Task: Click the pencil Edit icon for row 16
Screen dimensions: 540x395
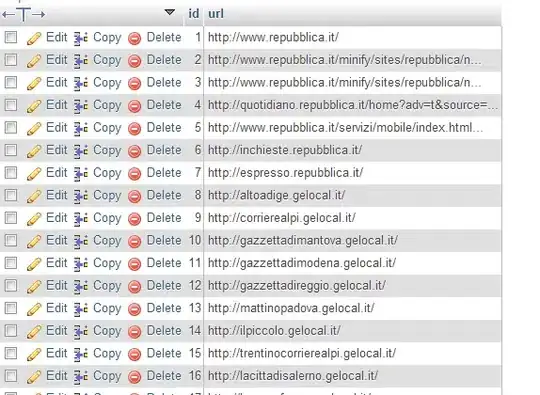Action: (34, 376)
